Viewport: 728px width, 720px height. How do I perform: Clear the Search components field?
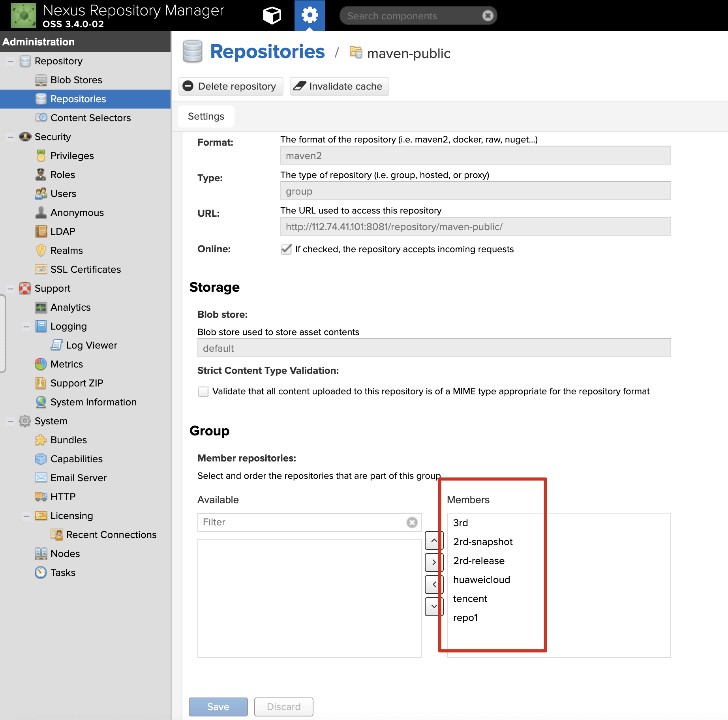tap(488, 16)
